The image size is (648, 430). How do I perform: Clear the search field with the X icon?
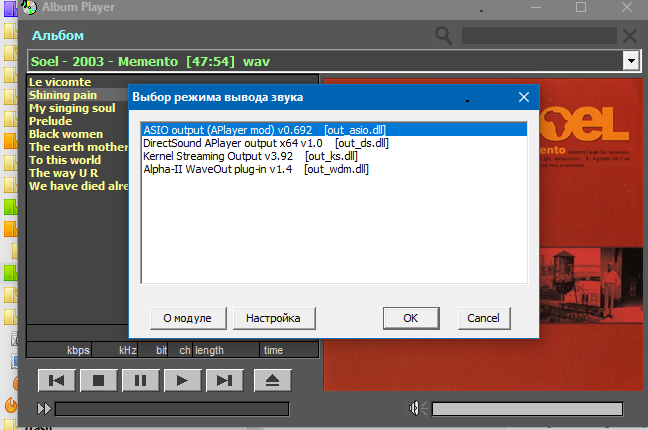[630, 36]
